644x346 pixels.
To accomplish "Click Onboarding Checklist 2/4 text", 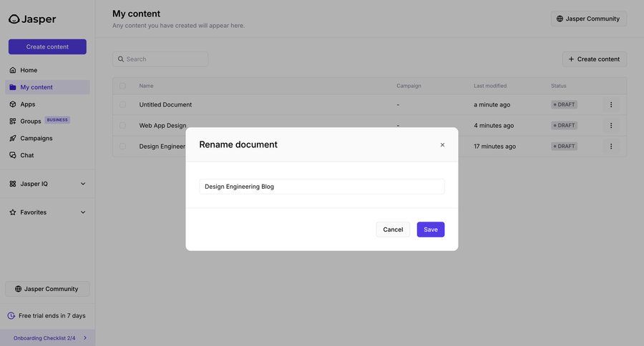I will pos(44,338).
